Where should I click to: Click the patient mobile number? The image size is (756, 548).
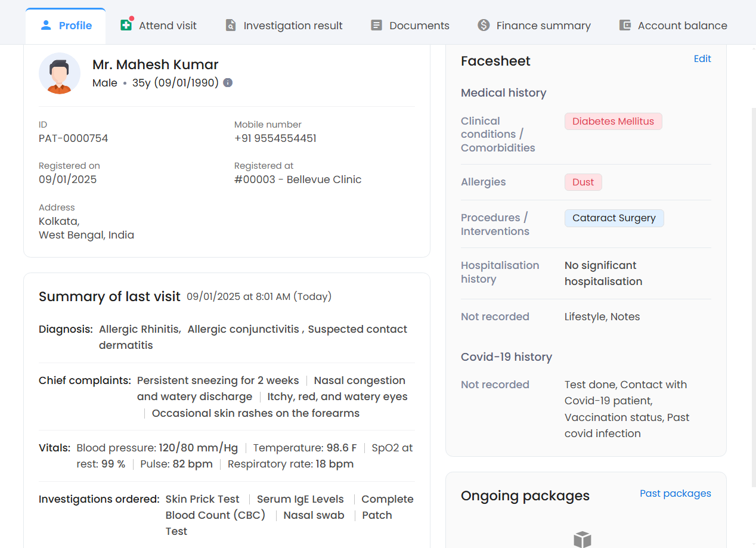click(x=275, y=138)
